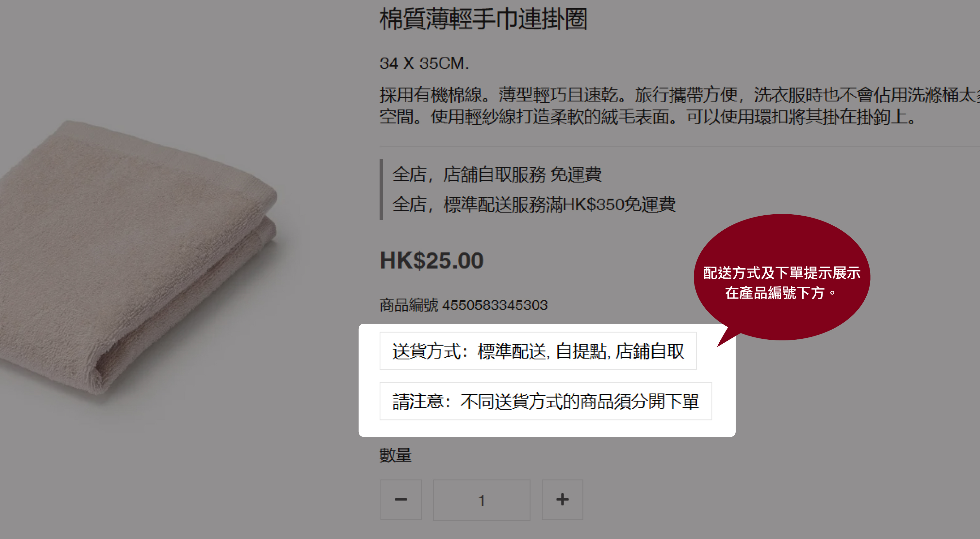980x539 pixels.
Task: Click 自提點 in the delivery method box
Action: [x=581, y=351]
